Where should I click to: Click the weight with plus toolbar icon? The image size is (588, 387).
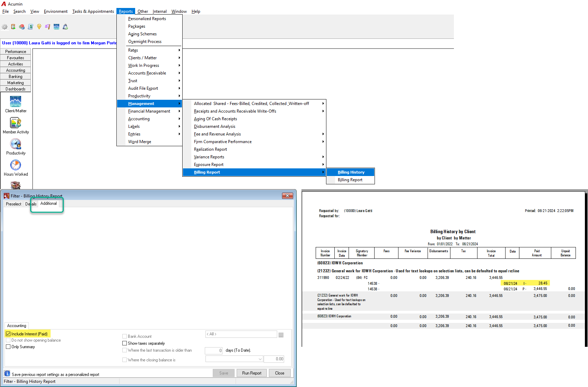point(65,27)
